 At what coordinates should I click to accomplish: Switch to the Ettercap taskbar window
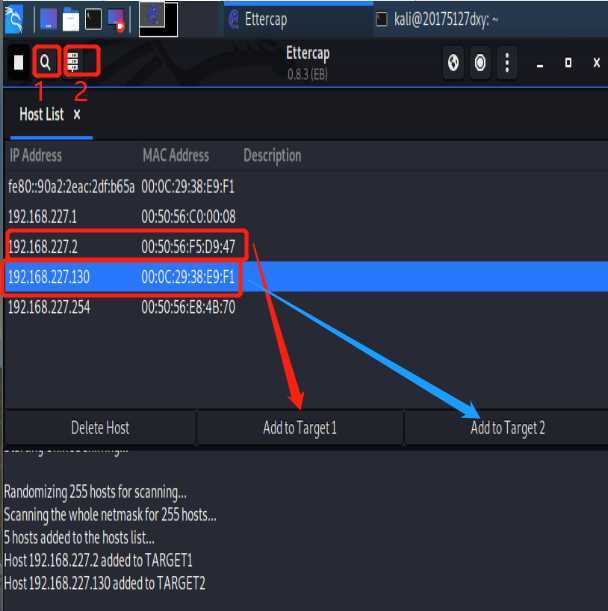pyautogui.click(x=298, y=19)
